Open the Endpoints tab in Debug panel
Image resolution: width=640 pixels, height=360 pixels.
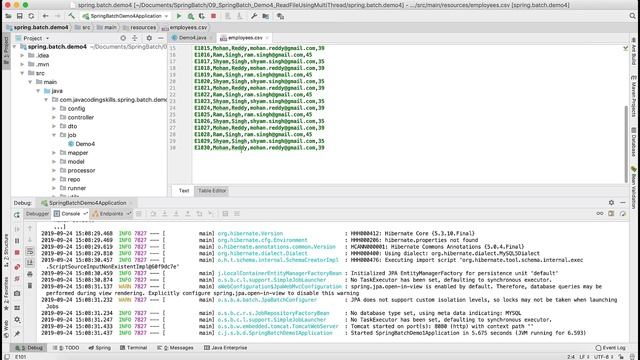[111, 214]
